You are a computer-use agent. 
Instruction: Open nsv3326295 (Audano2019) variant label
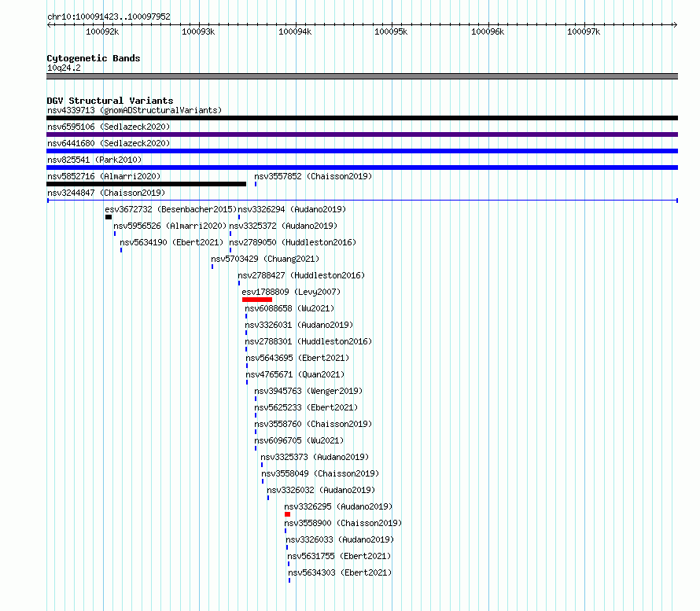[338, 506]
